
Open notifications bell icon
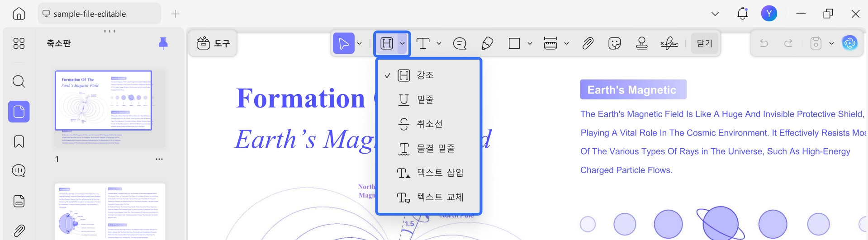click(743, 14)
